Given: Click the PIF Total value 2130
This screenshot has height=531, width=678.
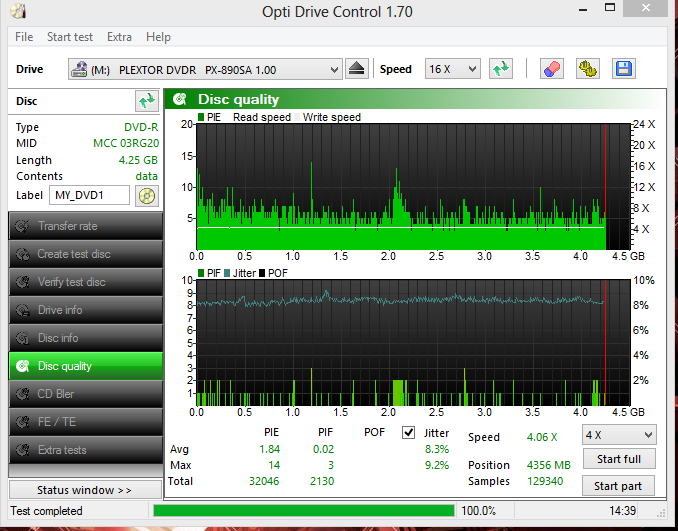Looking at the screenshot, I should 322,481.
